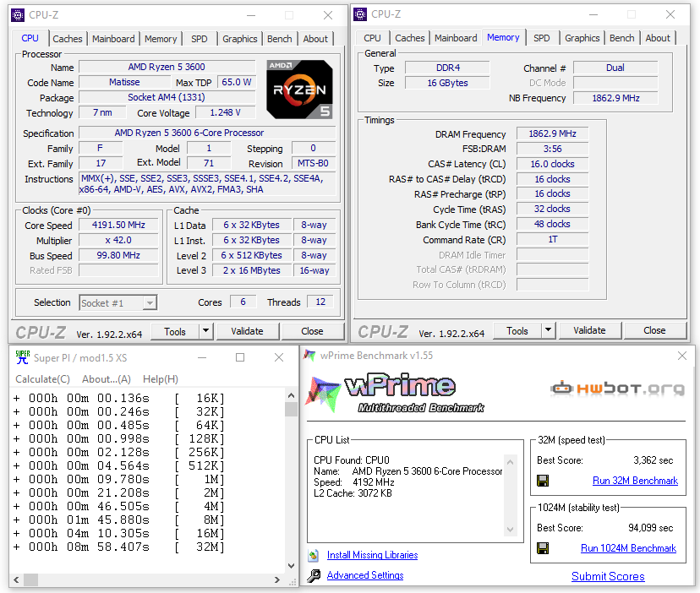Click Close button in right CPU-Z window
The height and width of the screenshot is (593, 700).
pyautogui.click(x=654, y=330)
